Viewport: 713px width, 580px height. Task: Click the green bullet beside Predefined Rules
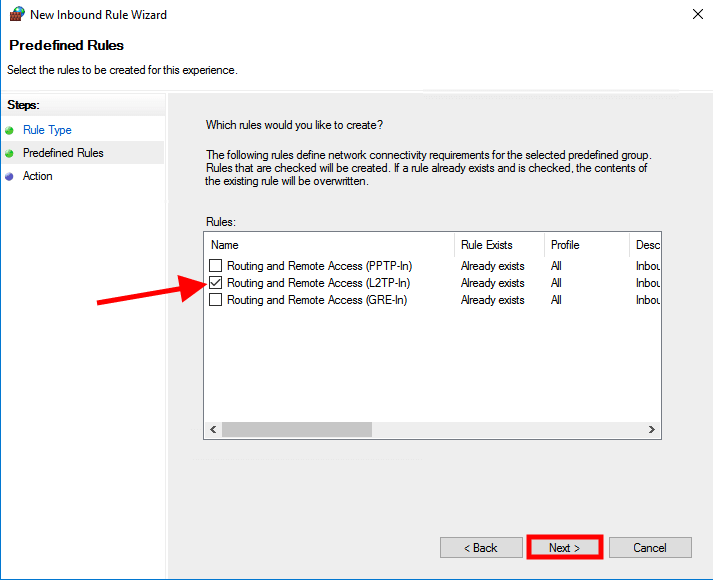10,153
